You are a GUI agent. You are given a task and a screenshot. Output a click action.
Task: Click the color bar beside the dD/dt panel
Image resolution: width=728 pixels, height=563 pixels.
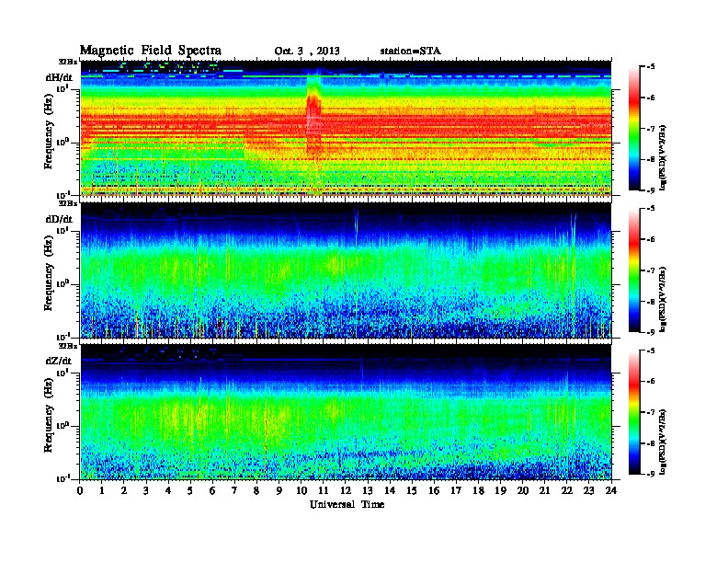634,270
